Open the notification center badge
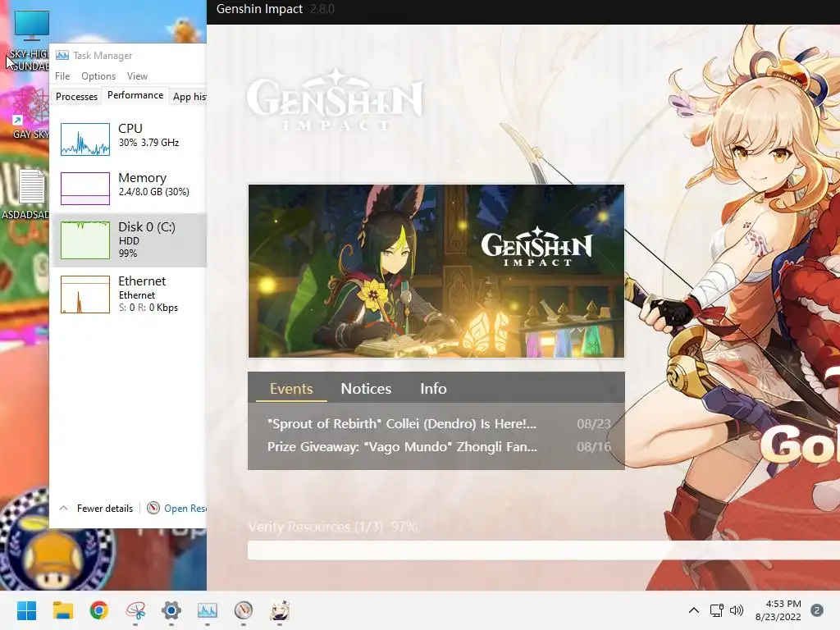Viewport: 840px width, 630px height. 817,610
